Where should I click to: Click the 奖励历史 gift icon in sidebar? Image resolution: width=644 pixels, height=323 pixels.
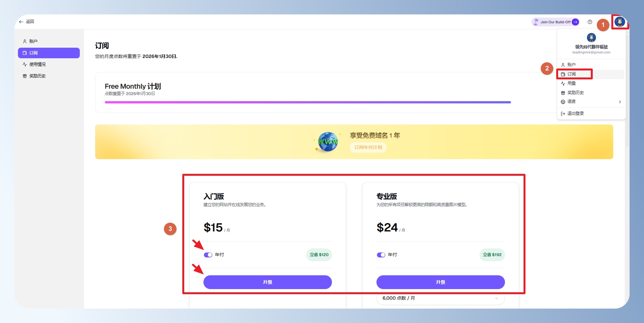click(x=25, y=76)
